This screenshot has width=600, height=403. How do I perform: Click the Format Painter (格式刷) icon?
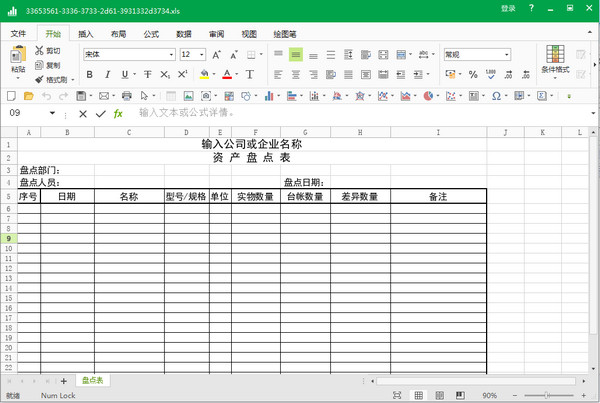tap(52, 79)
